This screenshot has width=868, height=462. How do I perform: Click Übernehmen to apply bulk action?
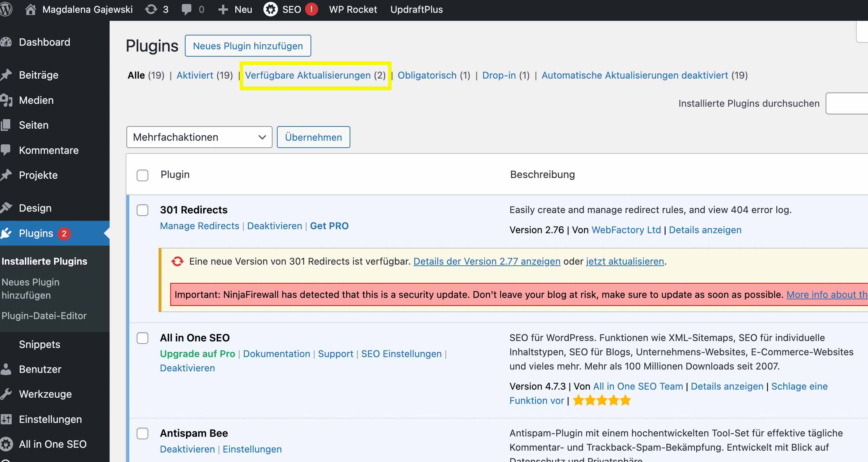[313, 137]
